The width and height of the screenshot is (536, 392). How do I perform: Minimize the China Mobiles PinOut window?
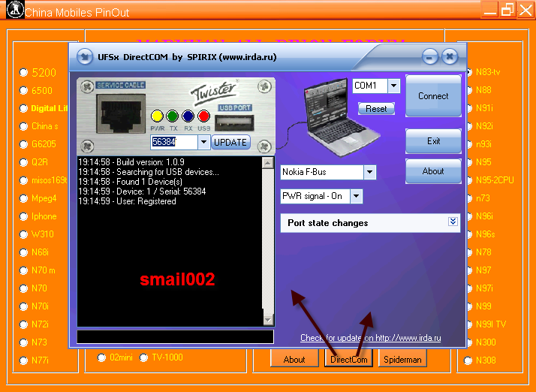coord(490,10)
